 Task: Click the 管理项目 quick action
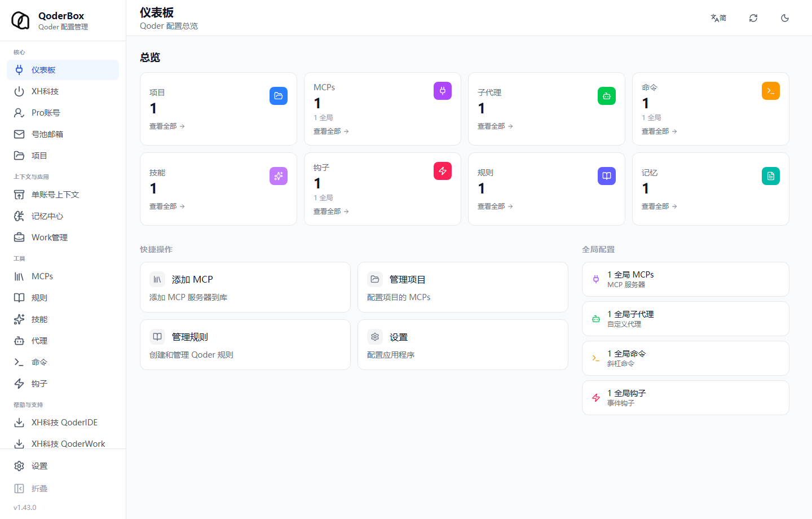(x=463, y=287)
